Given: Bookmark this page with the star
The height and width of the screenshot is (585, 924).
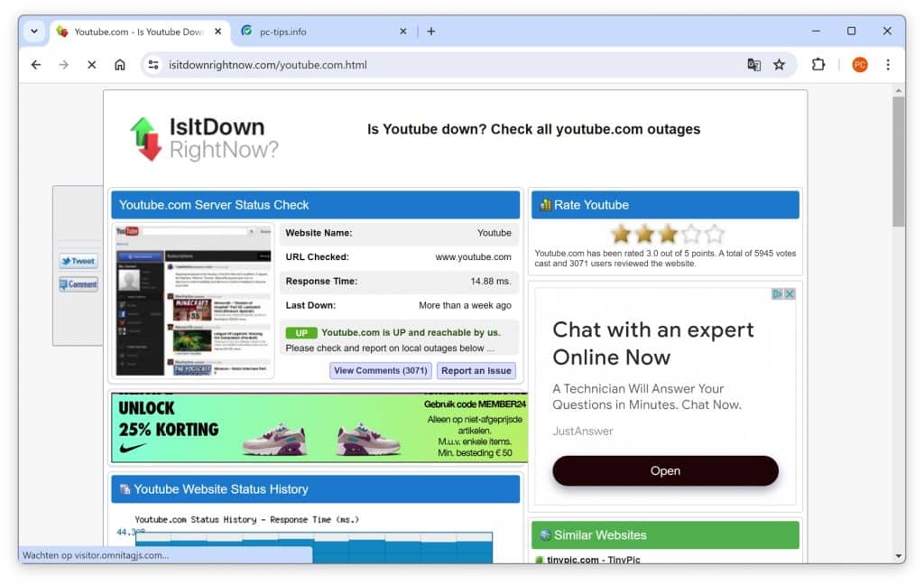Looking at the screenshot, I should pyautogui.click(x=779, y=65).
